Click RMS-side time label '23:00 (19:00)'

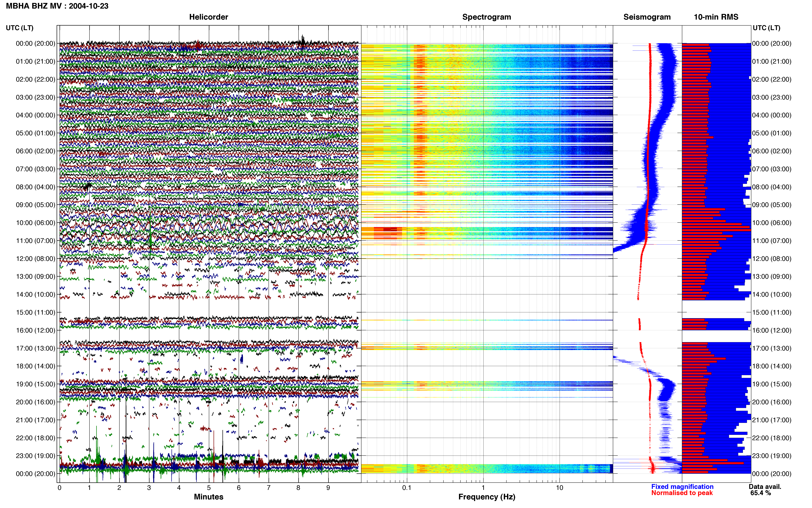pos(772,456)
